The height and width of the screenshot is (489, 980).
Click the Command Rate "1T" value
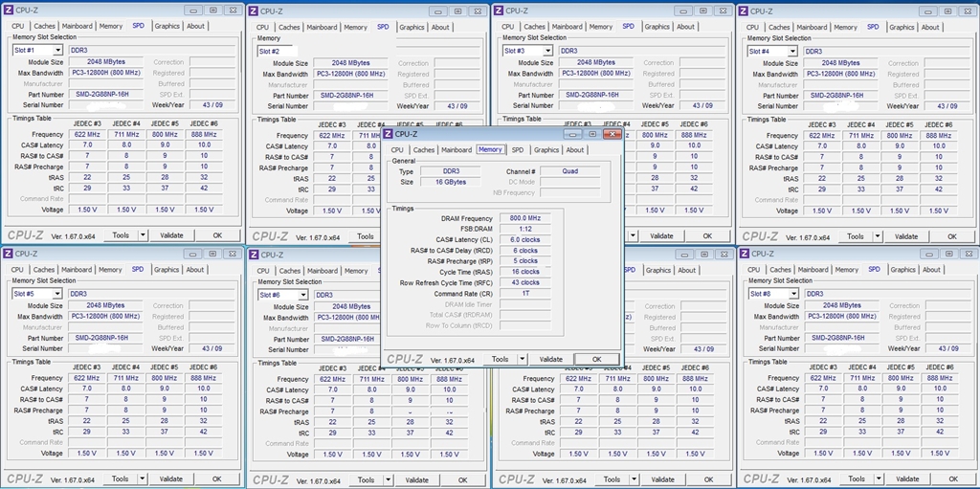coord(525,293)
